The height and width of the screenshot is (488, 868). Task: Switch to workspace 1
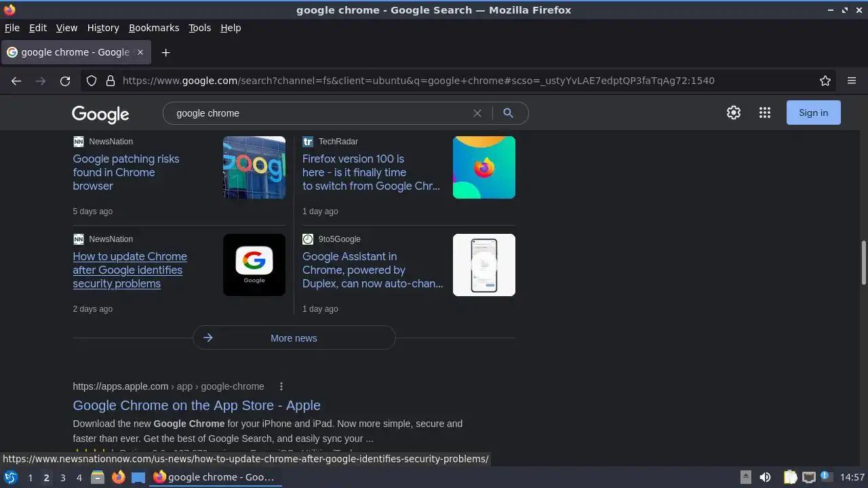[x=30, y=478]
